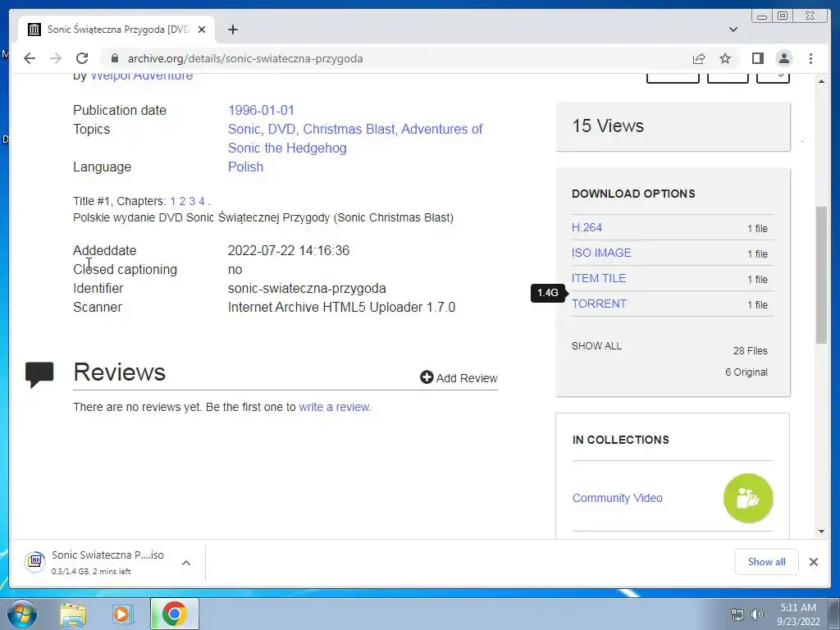Click the Add Review button
Screen dimensions: 840x630
tap(459, 377)
